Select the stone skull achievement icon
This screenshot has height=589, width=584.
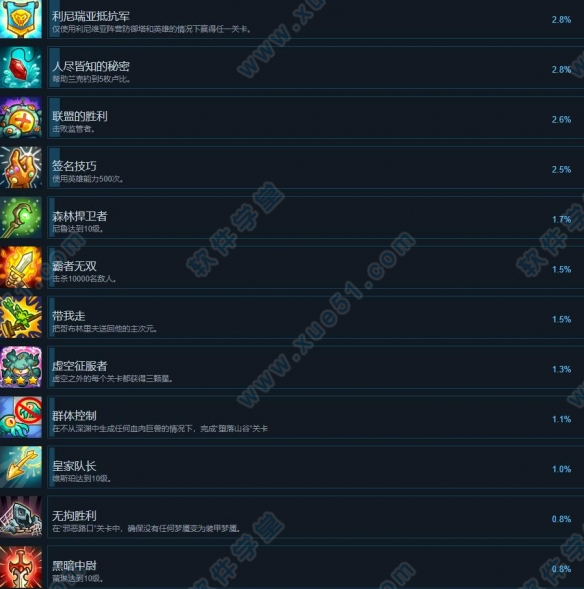[x=21, y=517]
